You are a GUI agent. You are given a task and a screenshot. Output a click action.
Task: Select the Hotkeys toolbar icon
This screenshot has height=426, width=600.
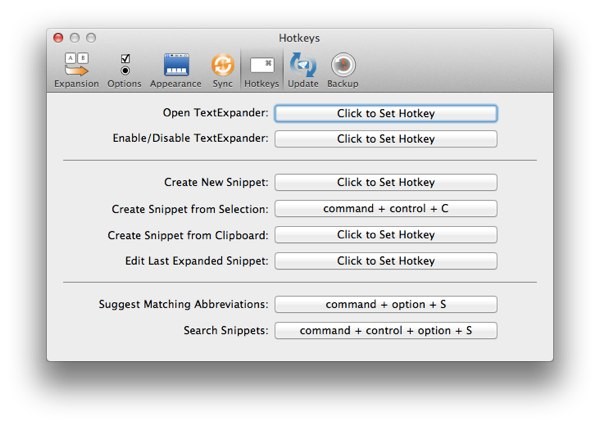(x=262, y=70)
